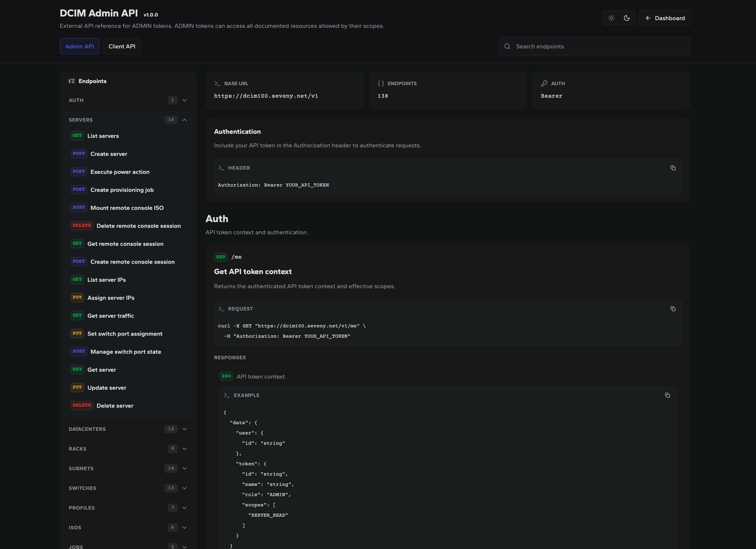Click the REQUEST terminal prompt icon
756x549 pixels.
[221, 309]
